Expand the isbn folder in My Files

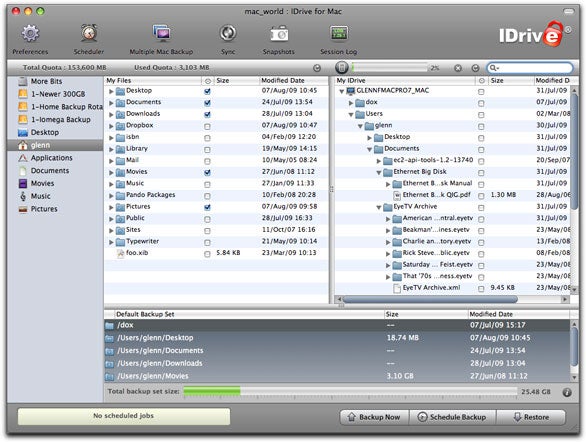111,138
